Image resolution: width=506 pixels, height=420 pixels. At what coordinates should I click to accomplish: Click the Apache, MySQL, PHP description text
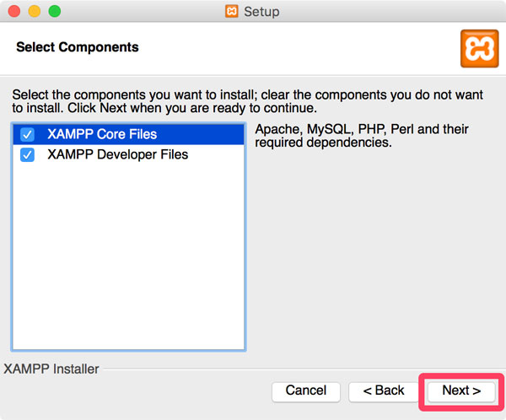click(362, 136)
